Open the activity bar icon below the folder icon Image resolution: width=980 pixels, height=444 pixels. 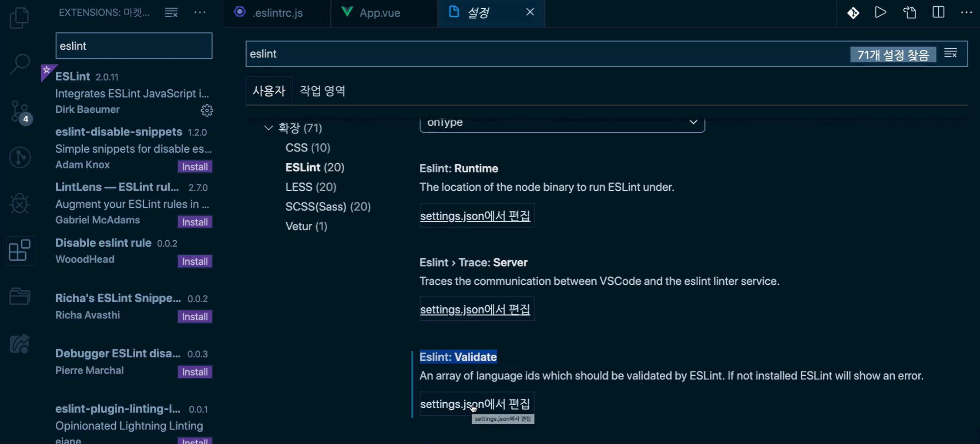(x=20, y=344)
